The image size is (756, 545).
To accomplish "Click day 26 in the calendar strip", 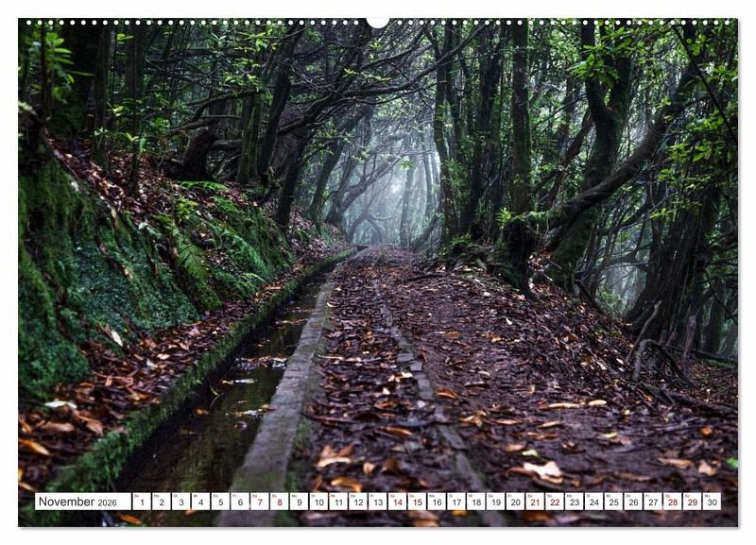I will point(633,502).
